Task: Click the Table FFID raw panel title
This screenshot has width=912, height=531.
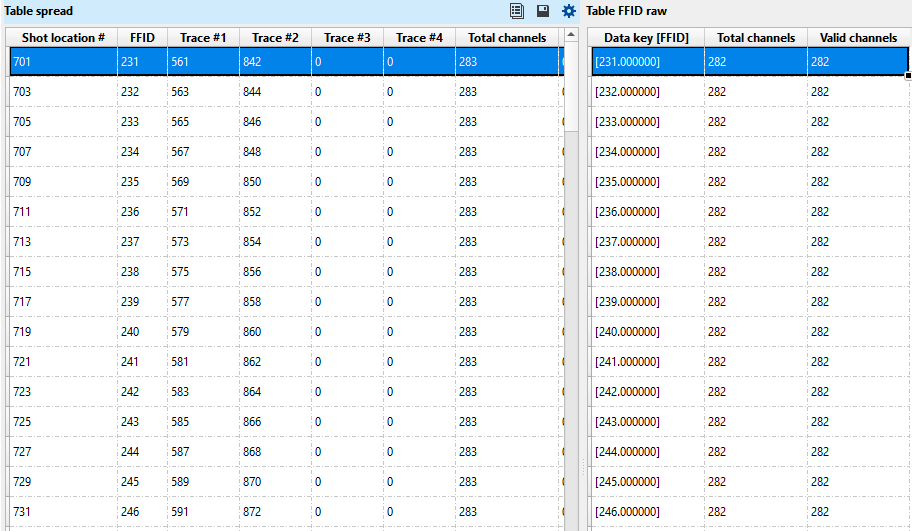Action: [x=626, y=11]
